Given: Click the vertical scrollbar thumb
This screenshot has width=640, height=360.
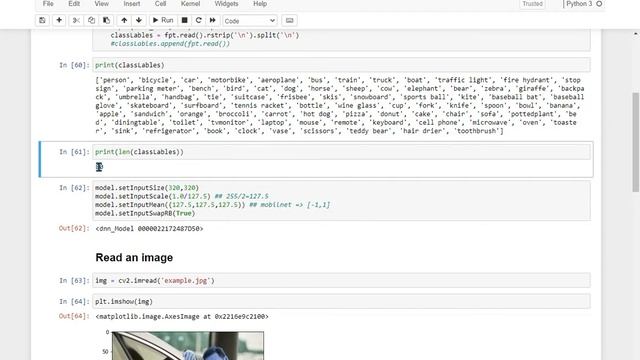Looking at the screenshot, I should pyautogui.click(x=636, y=142).
